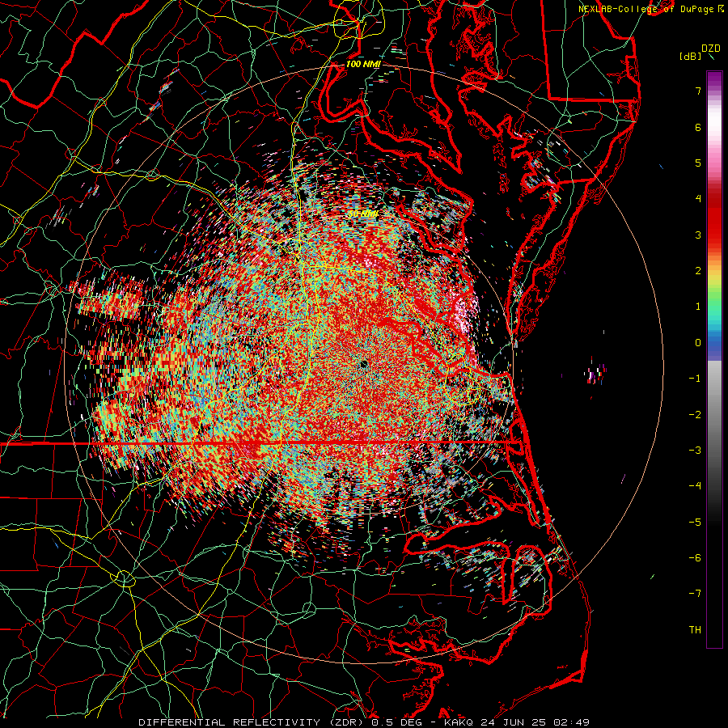Click the black radar site dot at center
Image resolution: width=728 pixels, height=728 pixels.
pos(363,363)
